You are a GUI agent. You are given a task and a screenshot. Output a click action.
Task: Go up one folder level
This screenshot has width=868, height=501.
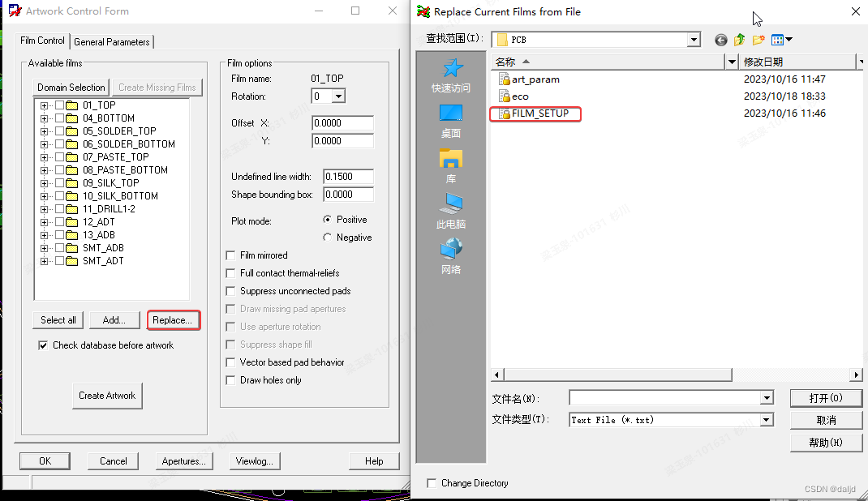[x=739, y=40]
